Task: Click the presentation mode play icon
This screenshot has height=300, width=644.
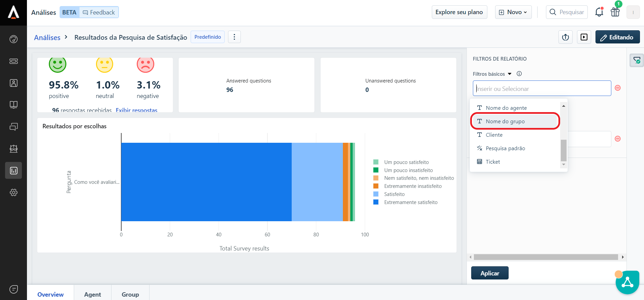Action: point(584,37)
